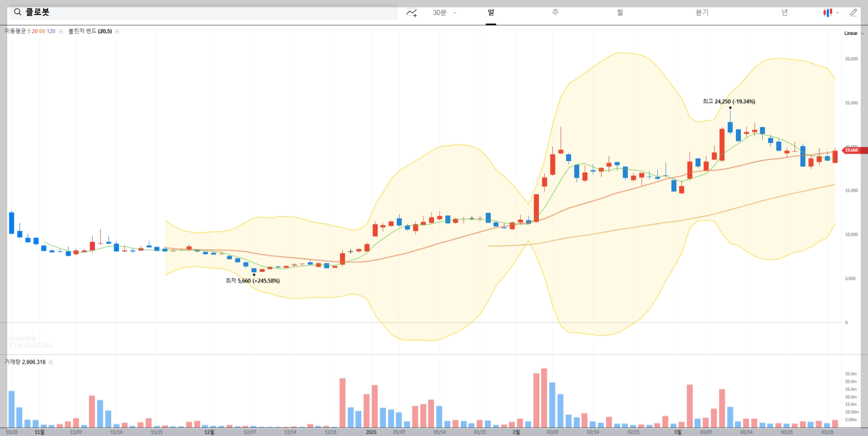Image resolution: width=868 pixels, height=436 pixels.
Task: Click the 거래량 2,906,318 label
Action: 25,362
